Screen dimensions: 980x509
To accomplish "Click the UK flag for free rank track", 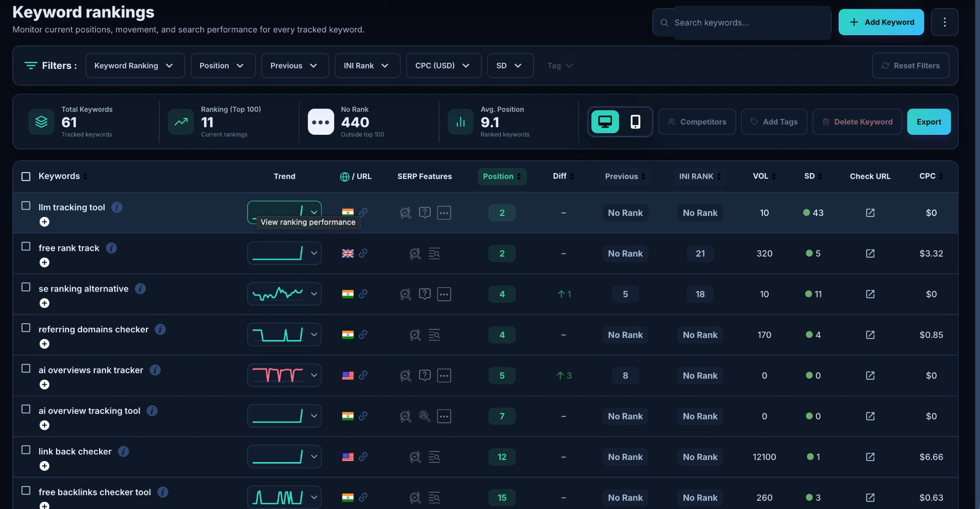I will click(348, 254).
